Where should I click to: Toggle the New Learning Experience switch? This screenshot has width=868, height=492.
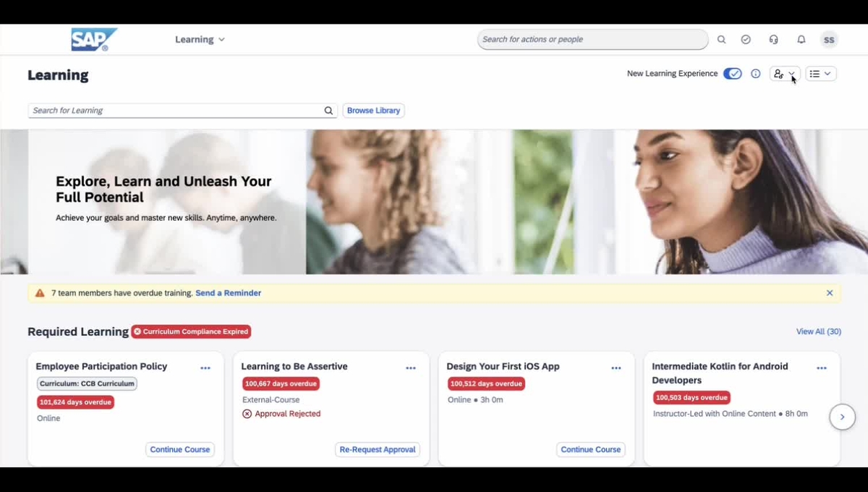click(x=732, y=74)
